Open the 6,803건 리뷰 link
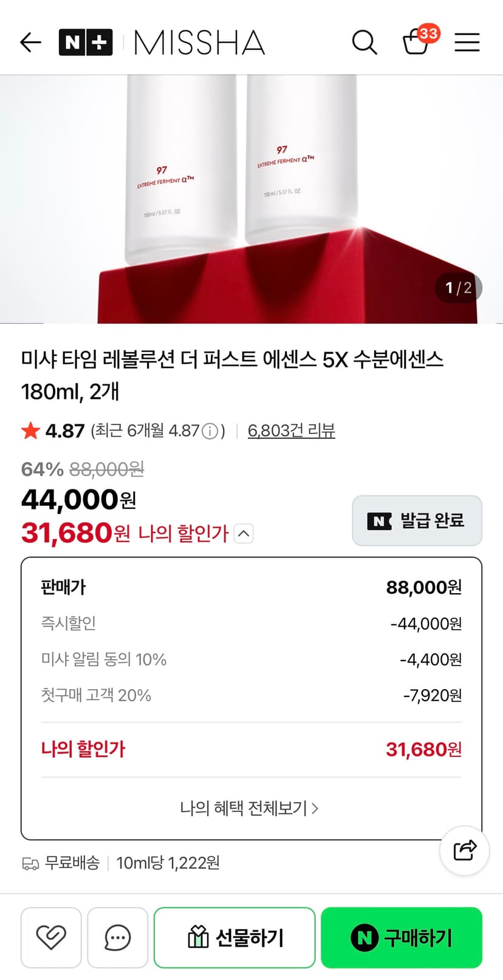 pyautogui.click(x=292, y=430)
